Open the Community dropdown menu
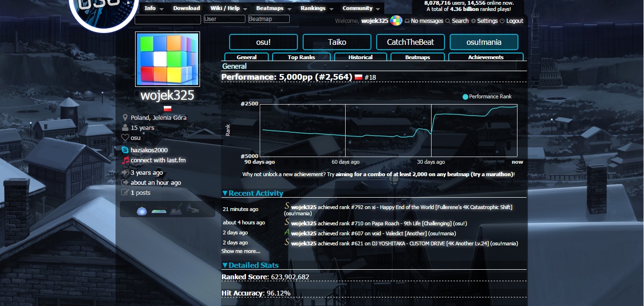 (361, 9)
